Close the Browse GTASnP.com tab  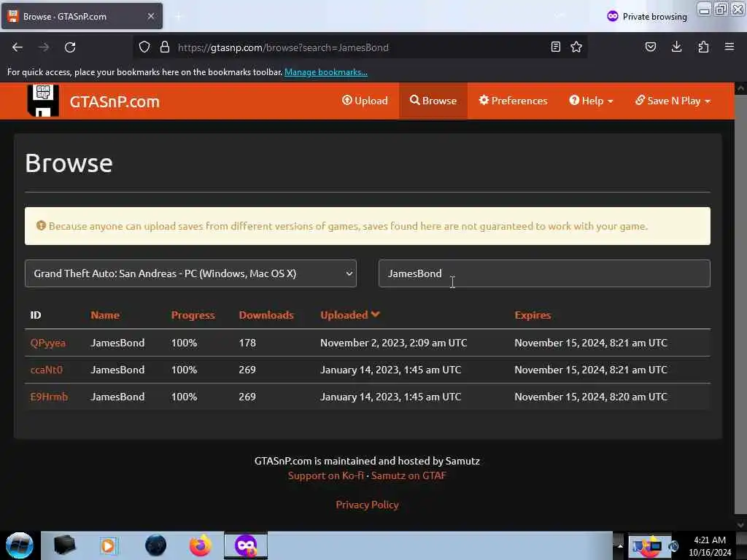(x=150, y=16)
